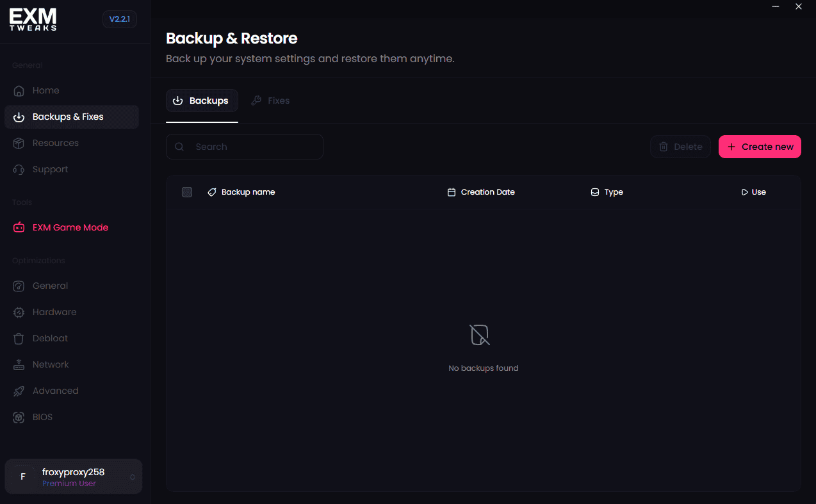
Task: Open the BIOS section
Action: click(x=72, y=417)
